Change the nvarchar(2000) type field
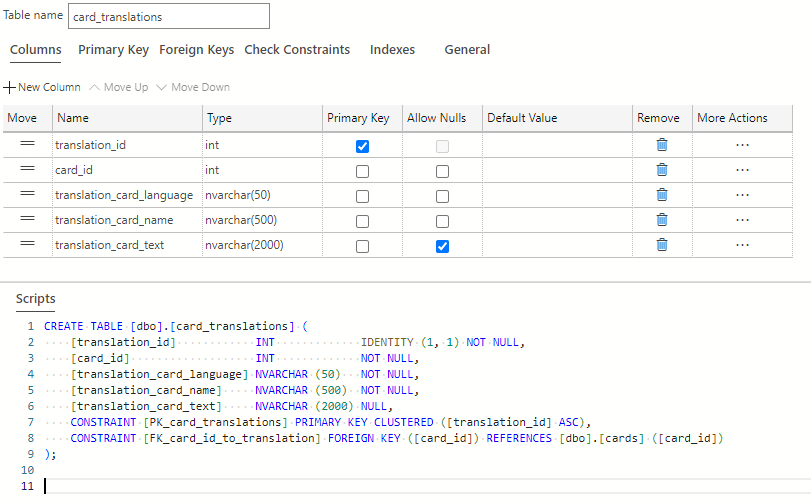 (262, 245)
